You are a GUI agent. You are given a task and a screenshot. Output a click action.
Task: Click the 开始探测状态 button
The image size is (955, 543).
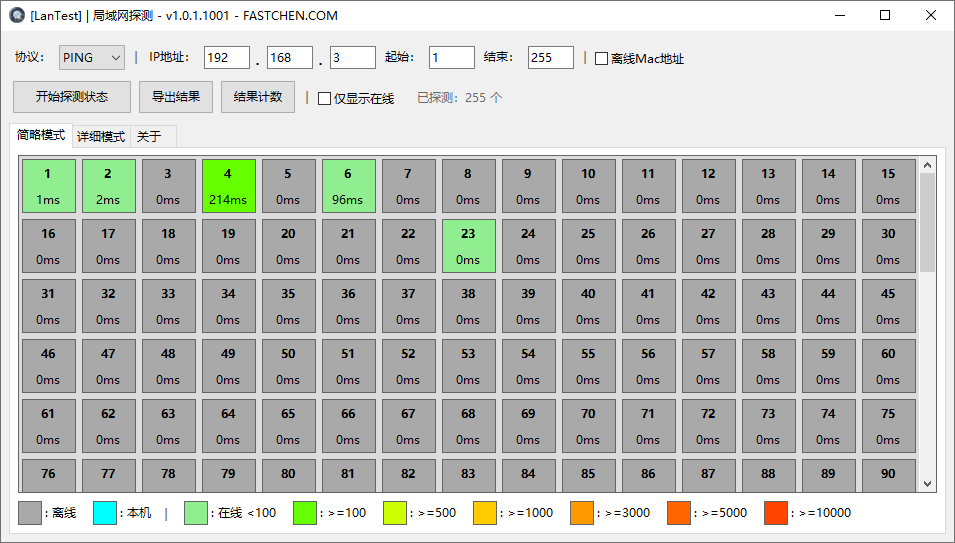(x=72, y=97)
